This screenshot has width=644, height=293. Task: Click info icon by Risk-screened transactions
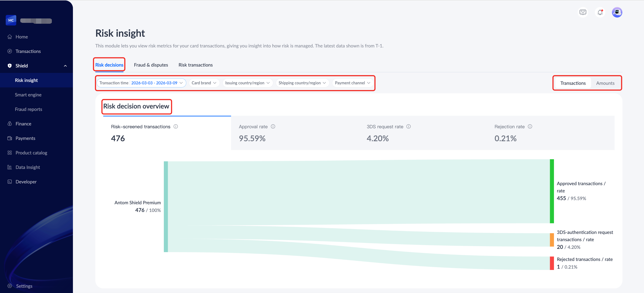pyautogui.click(x=176, y=127)
